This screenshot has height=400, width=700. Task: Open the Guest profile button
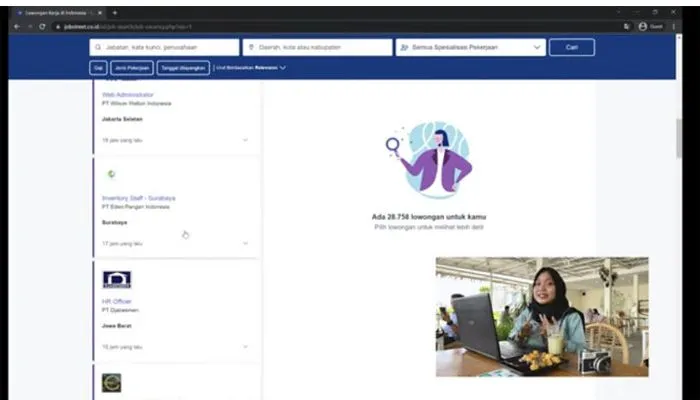651,27
